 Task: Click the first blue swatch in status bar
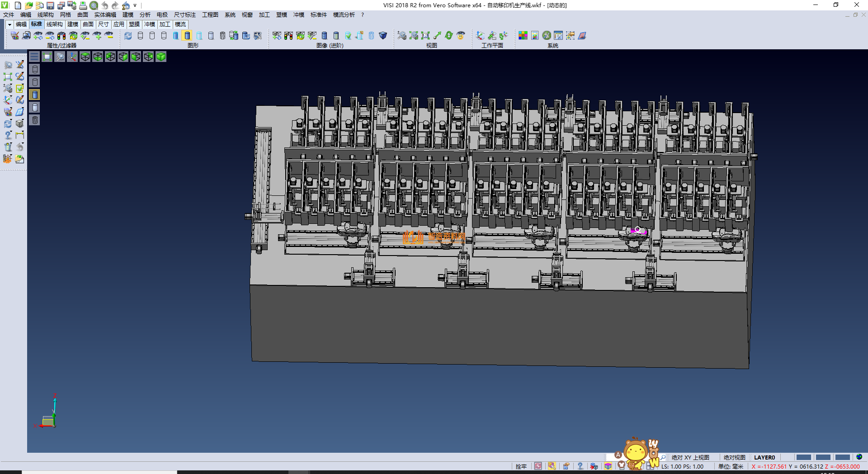coord(803,457)
